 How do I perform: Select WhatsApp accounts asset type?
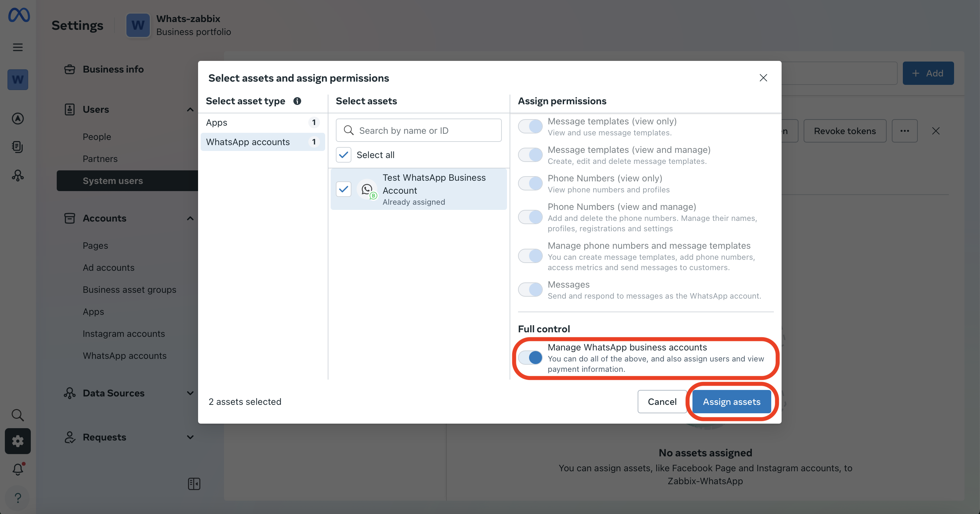pyautogui.click(x=263, y=142)
